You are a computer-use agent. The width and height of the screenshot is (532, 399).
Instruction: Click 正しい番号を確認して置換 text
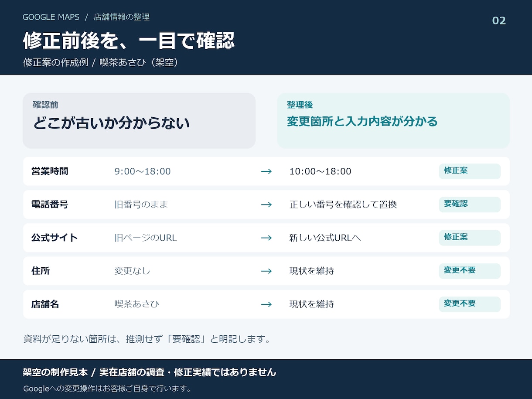343,205
